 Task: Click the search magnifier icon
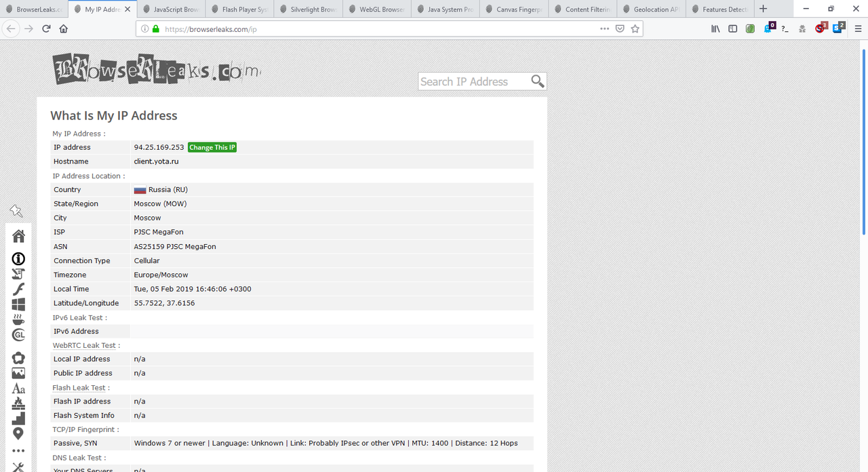pos(538,81)
